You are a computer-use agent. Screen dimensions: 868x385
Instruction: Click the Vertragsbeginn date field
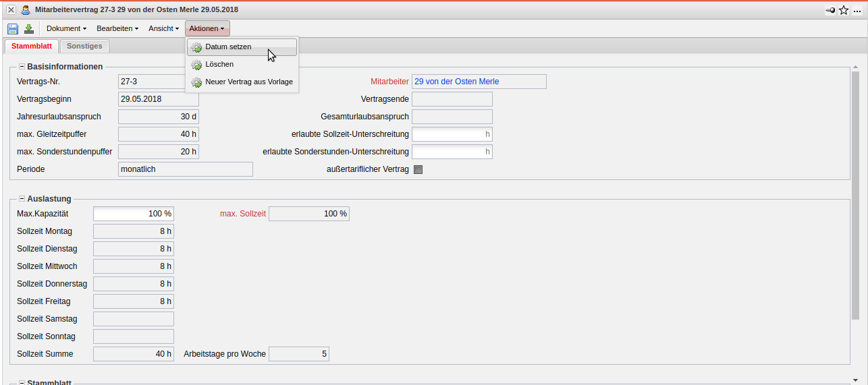pos(159,99)
